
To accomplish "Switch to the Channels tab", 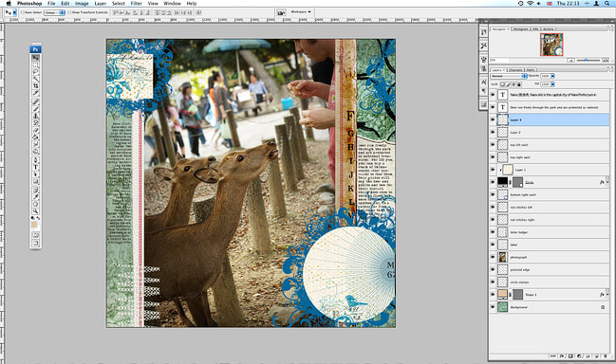I will tap(516, 70).
